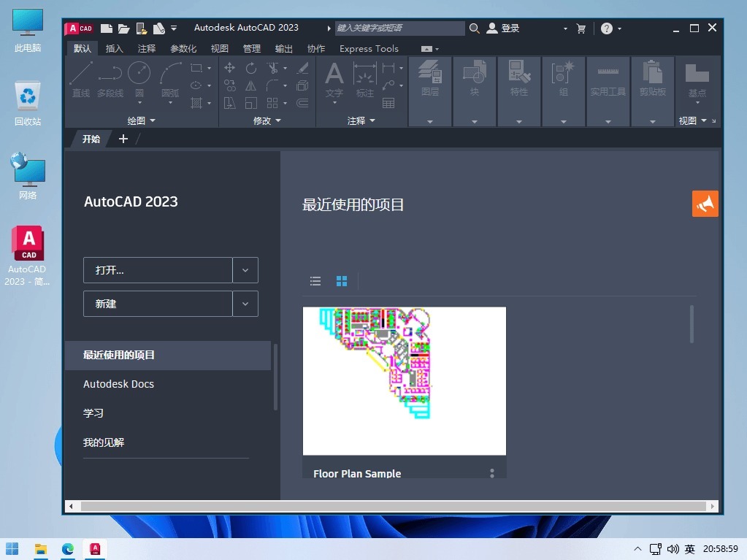Switch to the 插入 ribbon tab
This screenshot has width=747, height=560.
coord(114,48)
